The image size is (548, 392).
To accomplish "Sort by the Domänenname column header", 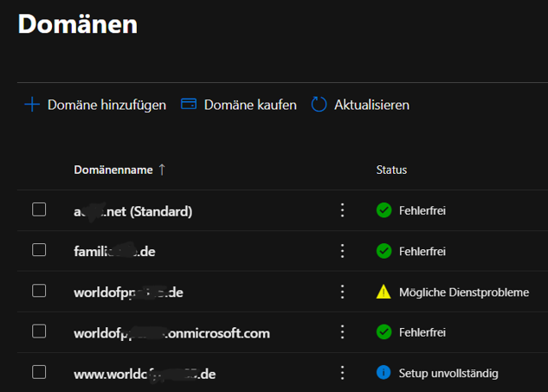I will point(113,170).
